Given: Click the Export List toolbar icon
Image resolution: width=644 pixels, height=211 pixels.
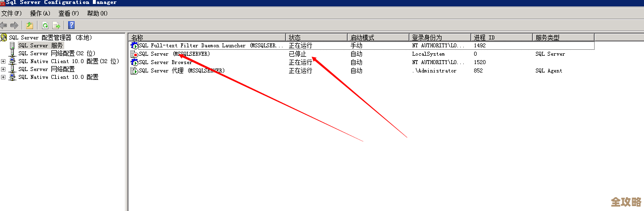Looking at the screenshot, I should 56,25.
